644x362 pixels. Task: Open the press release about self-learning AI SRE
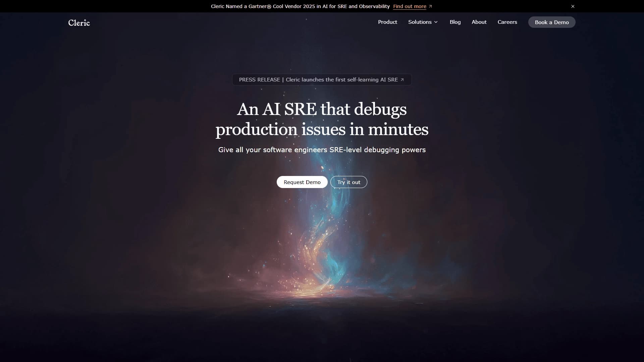point(322,80)
